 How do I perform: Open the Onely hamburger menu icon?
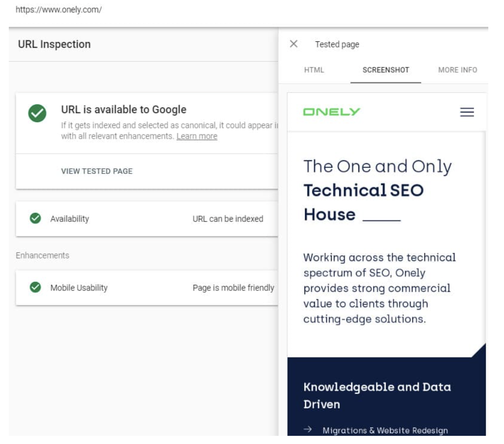(467, 112)
